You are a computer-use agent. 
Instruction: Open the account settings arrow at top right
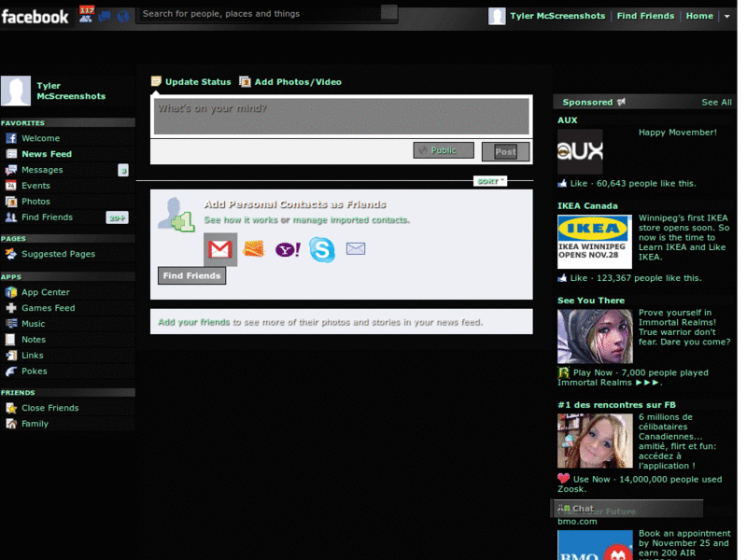[727, 16]
